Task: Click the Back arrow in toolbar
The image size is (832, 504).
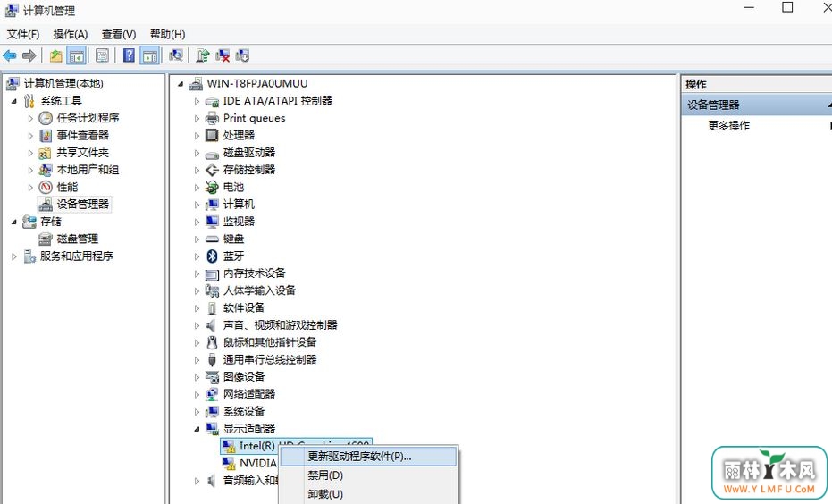Action: click(x=10, y=55)
